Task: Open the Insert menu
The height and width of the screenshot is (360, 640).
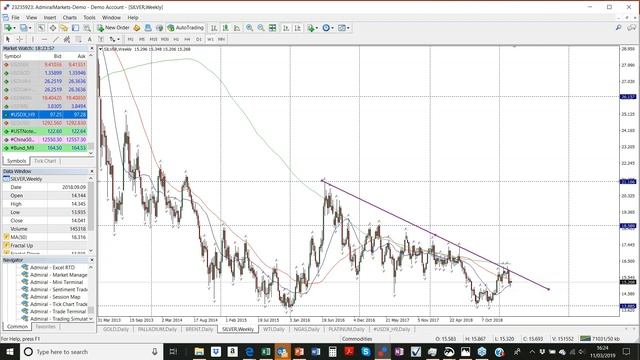Action: [50, 18]
